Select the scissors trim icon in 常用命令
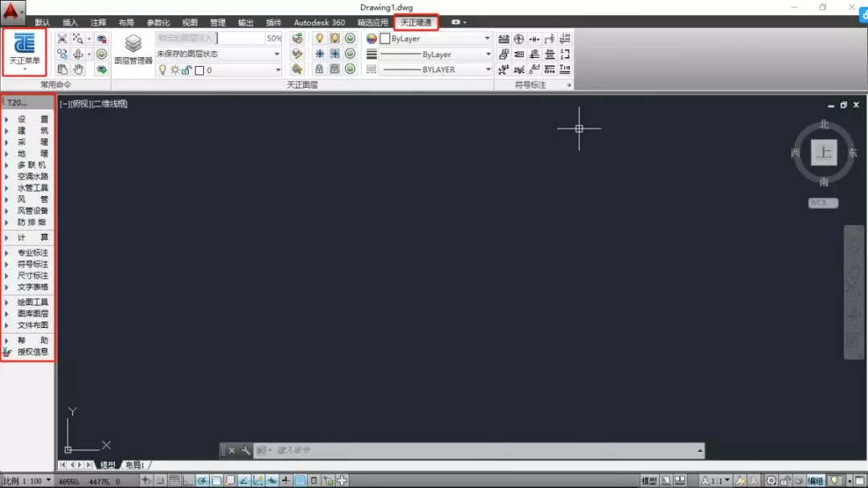 [x=62, y=39]
